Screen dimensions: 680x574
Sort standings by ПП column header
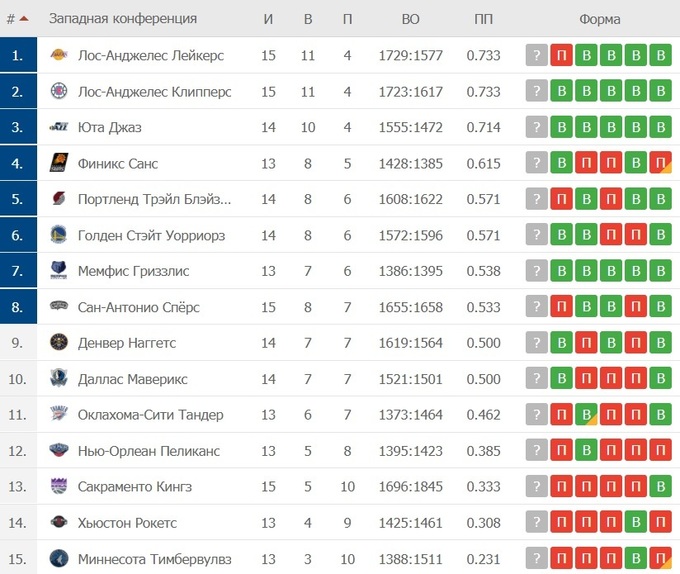point(483,19)
